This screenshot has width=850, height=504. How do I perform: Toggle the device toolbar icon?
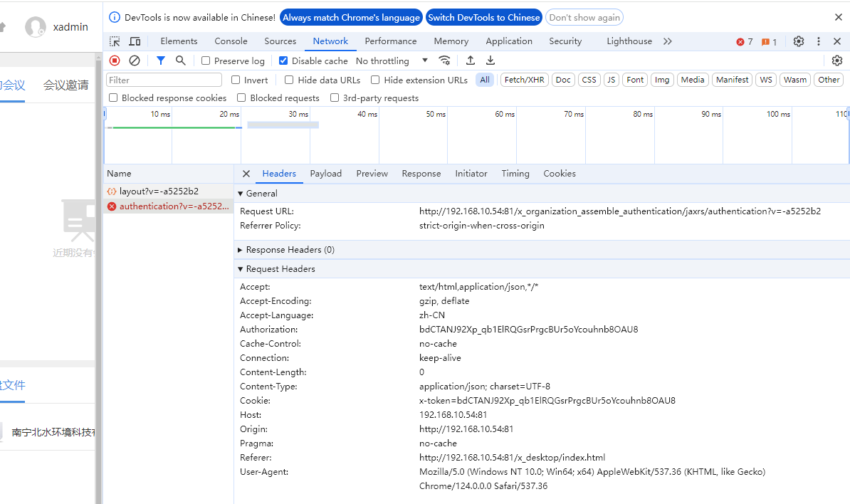135,41
